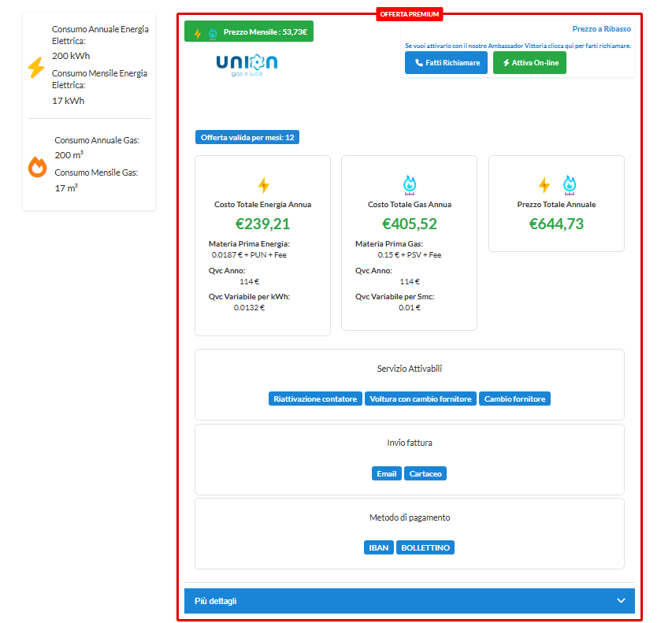
Task: Click the Prezzo Totale Annuale label
Action: click(556, 204)
